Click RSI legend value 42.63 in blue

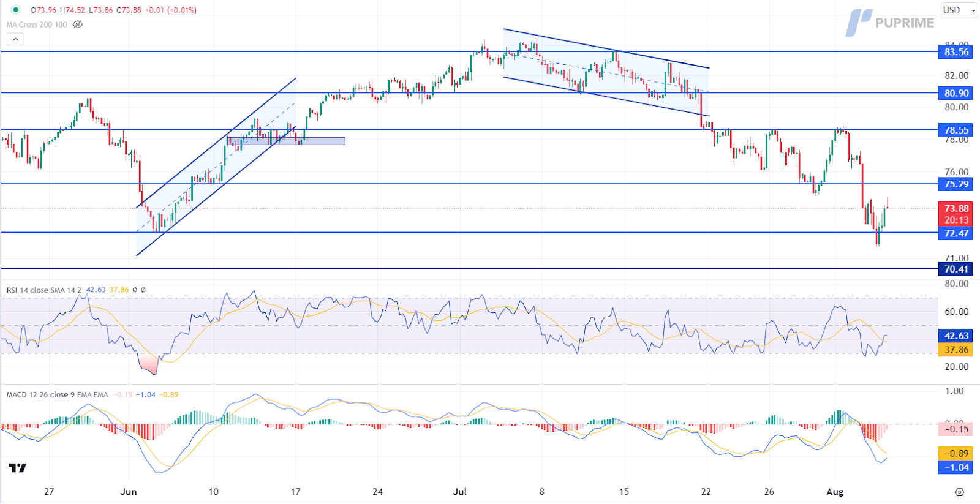tap(96, 290)
